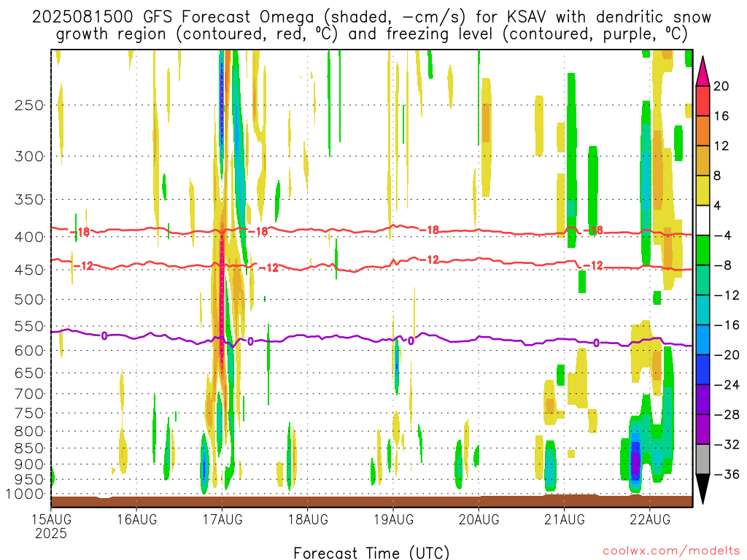Select the 250 pressure level label
Screen dimensions: 747x560
pyautogui.click(x=29, y=105)
